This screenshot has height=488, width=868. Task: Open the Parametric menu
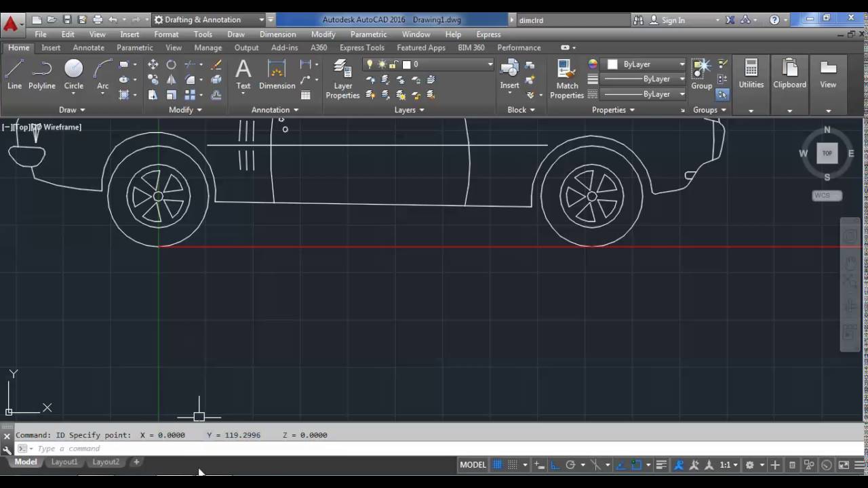368,35
